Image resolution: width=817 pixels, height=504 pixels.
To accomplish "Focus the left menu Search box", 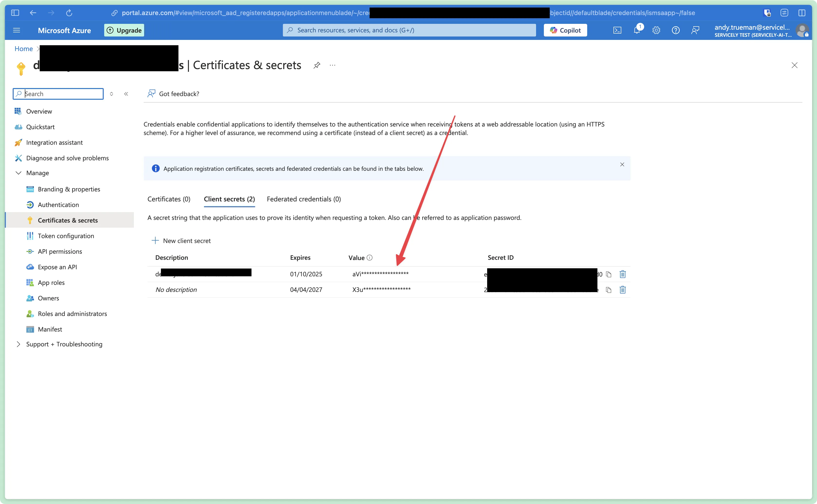I will click(x=58, y=94).
